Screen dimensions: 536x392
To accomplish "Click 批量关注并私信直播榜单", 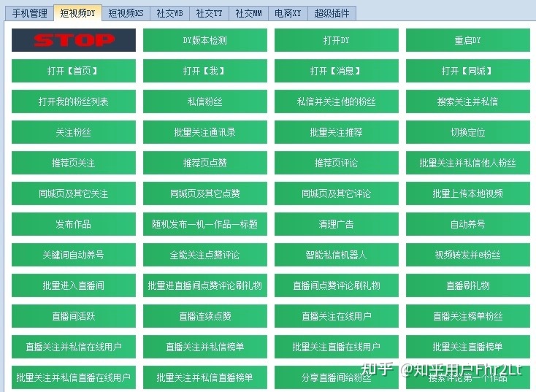I will pyautogui.click(x=205, y=377).
